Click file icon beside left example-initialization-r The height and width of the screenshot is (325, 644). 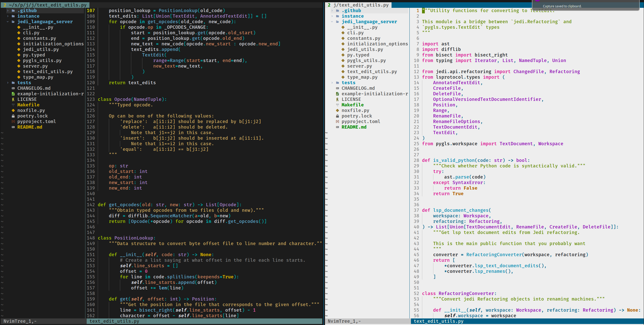click(13, 94)
